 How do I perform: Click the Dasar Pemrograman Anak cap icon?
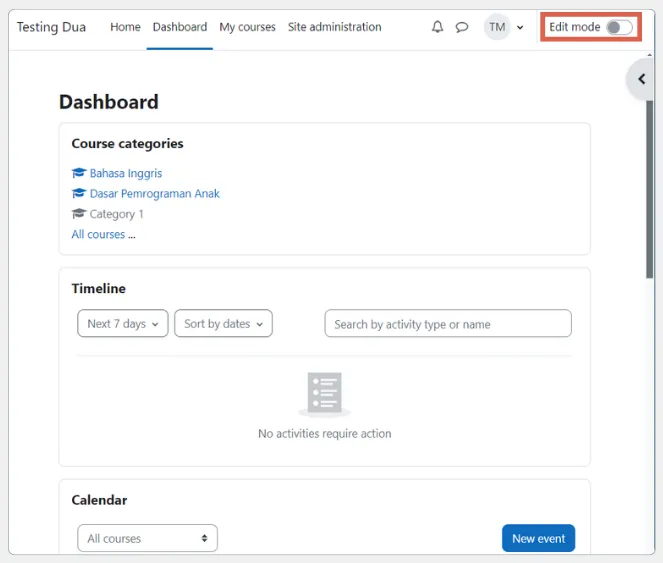[79, 193]
